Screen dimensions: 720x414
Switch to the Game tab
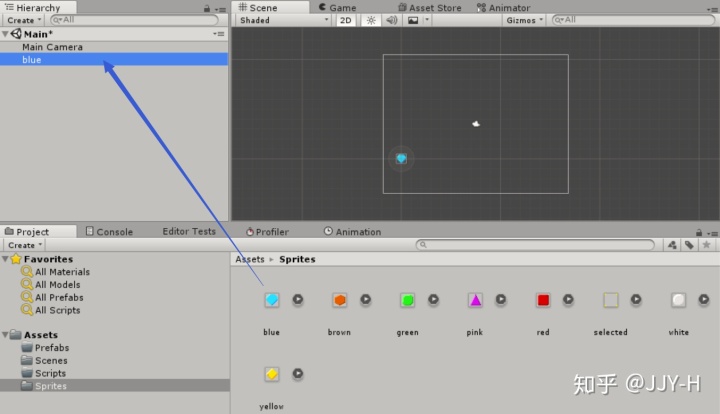(338, 8)
